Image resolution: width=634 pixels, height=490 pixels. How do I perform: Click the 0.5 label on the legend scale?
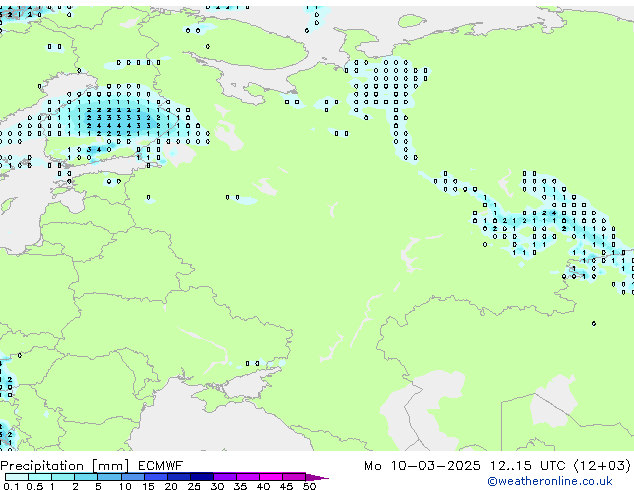coord(33,487)
